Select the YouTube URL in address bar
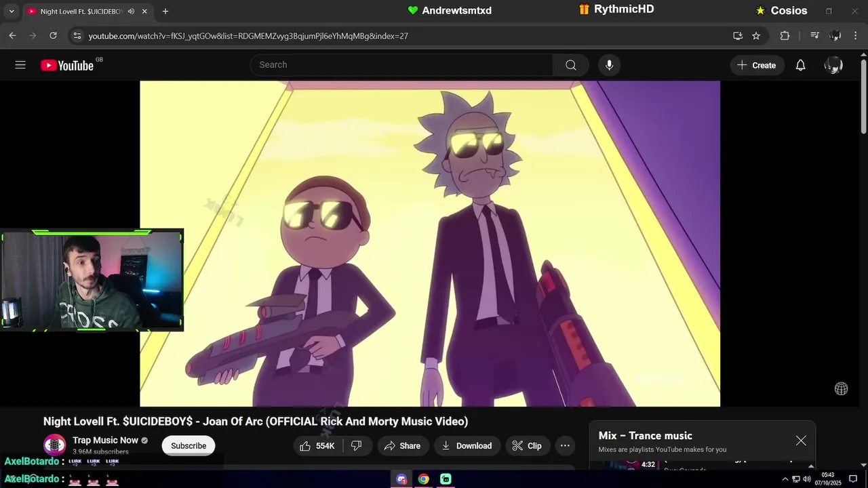Viewport: 868px width, 488px height. (248, 36)
